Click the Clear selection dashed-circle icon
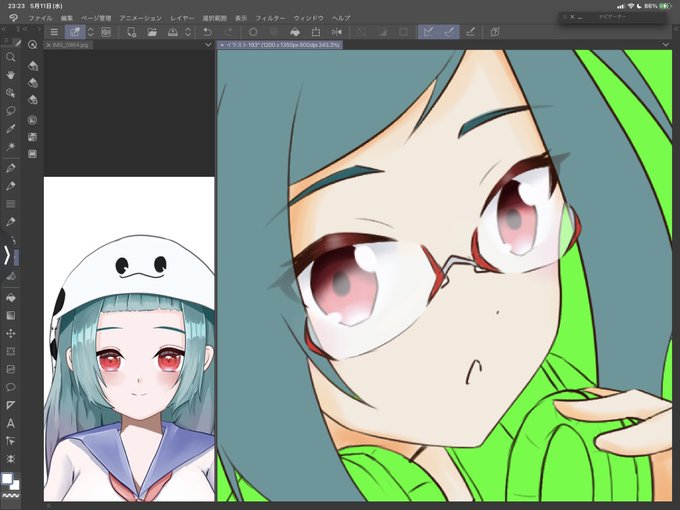680x510 pixels. (253, 32)
